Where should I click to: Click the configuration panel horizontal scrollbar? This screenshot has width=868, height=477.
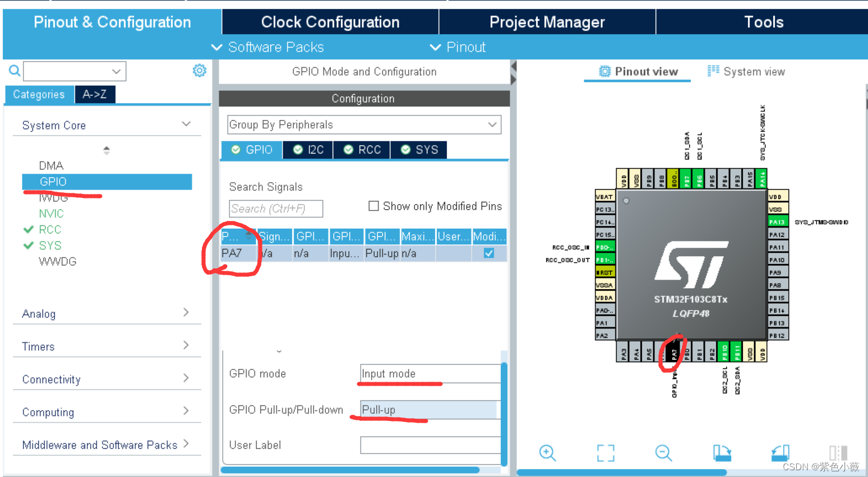coord(350,470)
